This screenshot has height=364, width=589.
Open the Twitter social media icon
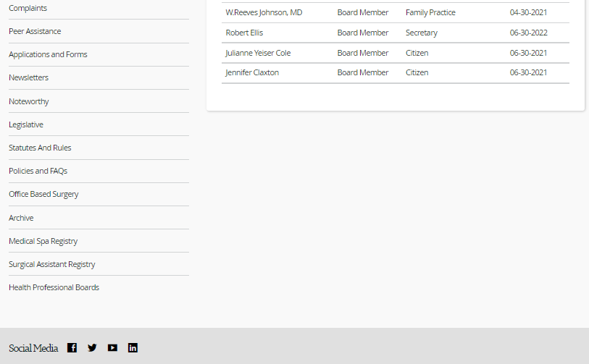(92, 348)
